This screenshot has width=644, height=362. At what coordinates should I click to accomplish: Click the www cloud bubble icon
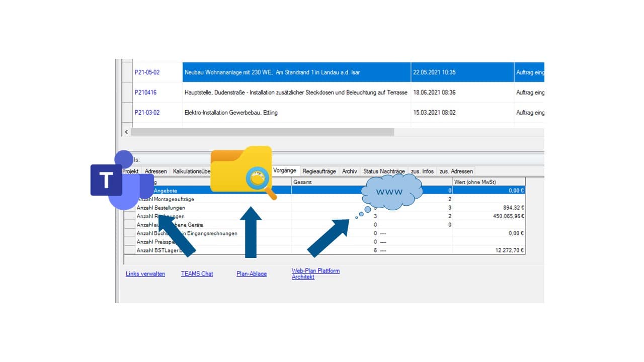point(391,192)
